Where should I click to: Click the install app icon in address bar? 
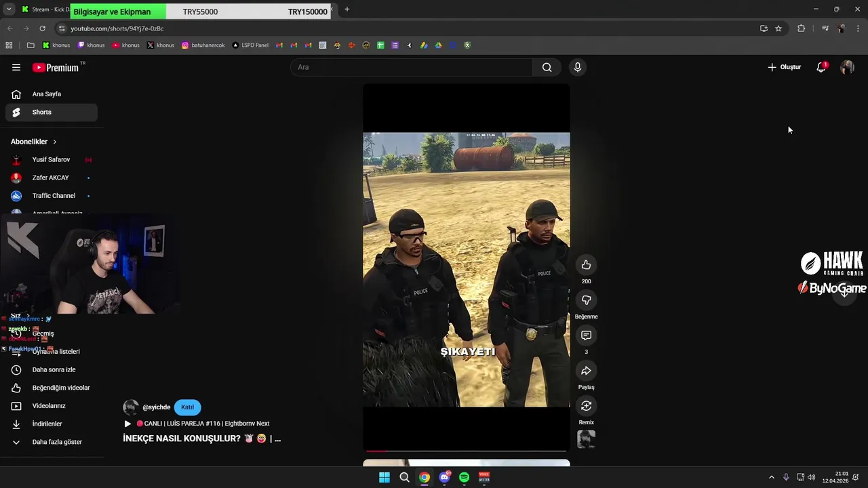(764, 28)
